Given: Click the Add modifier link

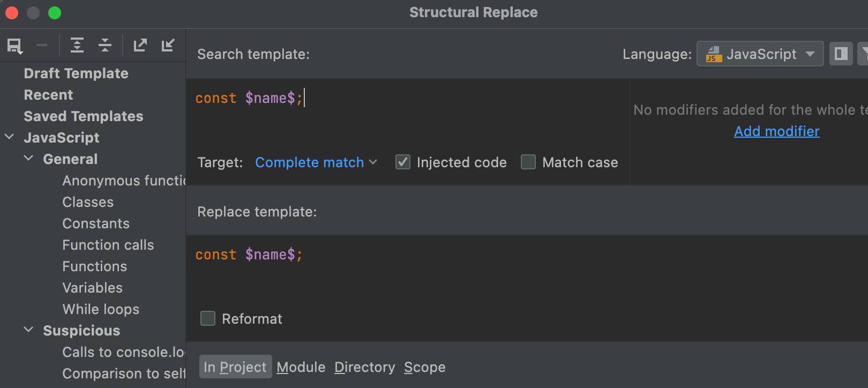Looking at the screenshot, I should coord(776,131).
